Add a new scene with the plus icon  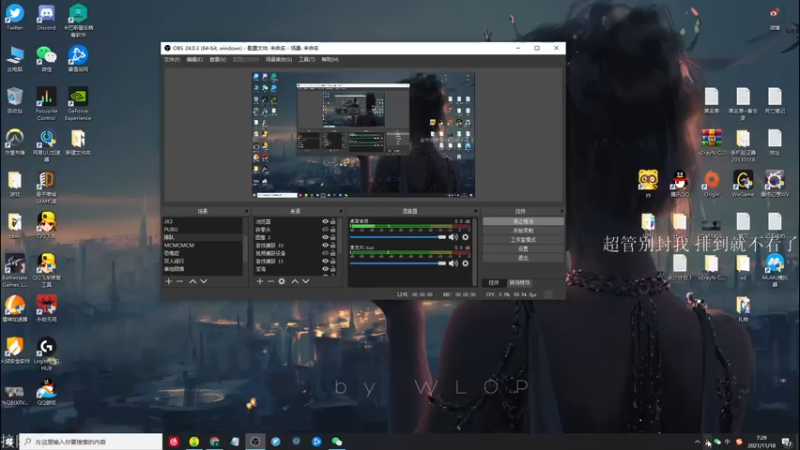(168, 281)
